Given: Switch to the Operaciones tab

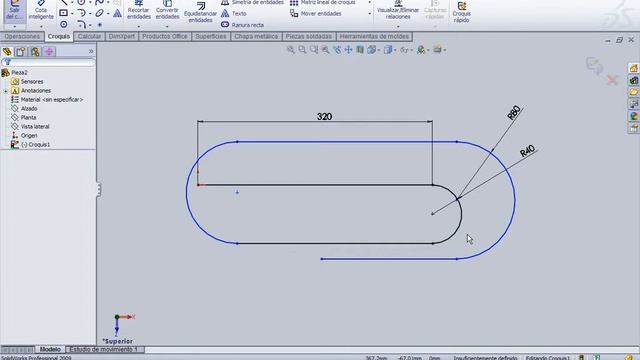Looking at the screenshot, I should click(x=22, y=36).
